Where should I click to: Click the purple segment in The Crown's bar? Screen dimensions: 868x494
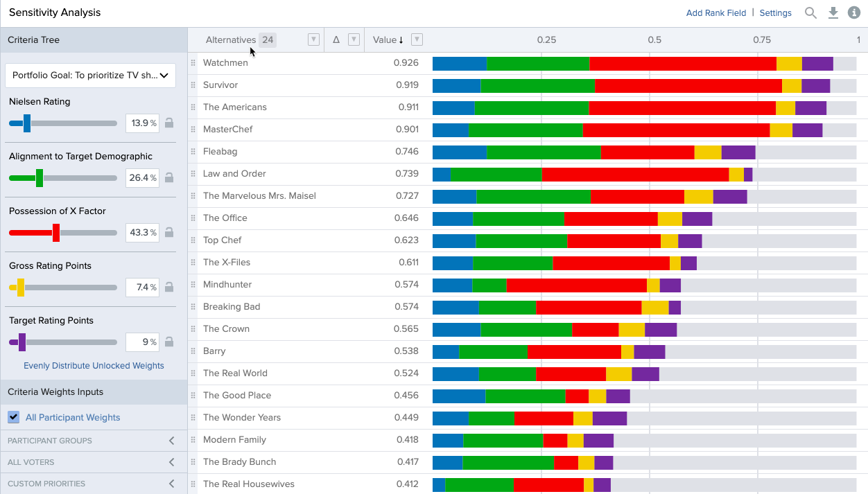(x=661, y=330)
